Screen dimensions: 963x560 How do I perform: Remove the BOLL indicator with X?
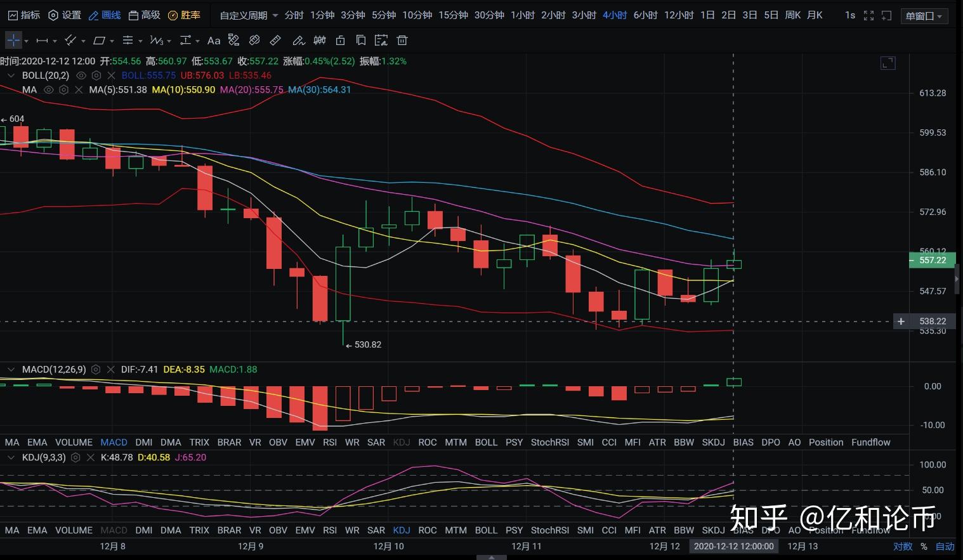pyautogui.click(x=112, y=75)
